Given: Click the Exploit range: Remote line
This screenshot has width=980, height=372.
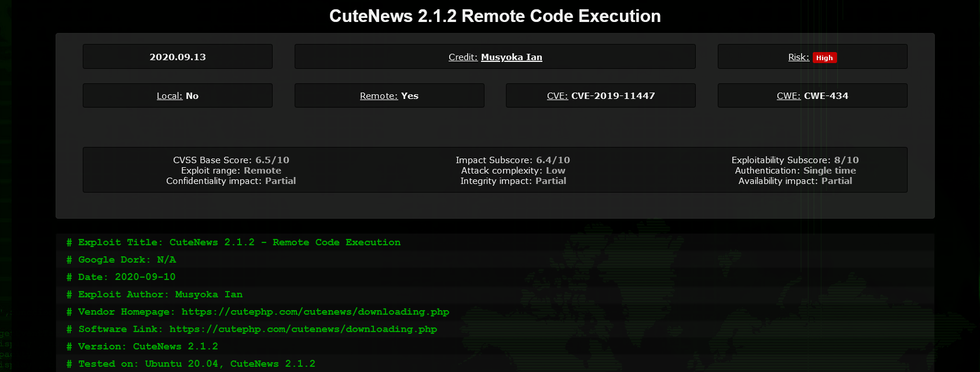Looking at the screenshot, I should 231,171.
